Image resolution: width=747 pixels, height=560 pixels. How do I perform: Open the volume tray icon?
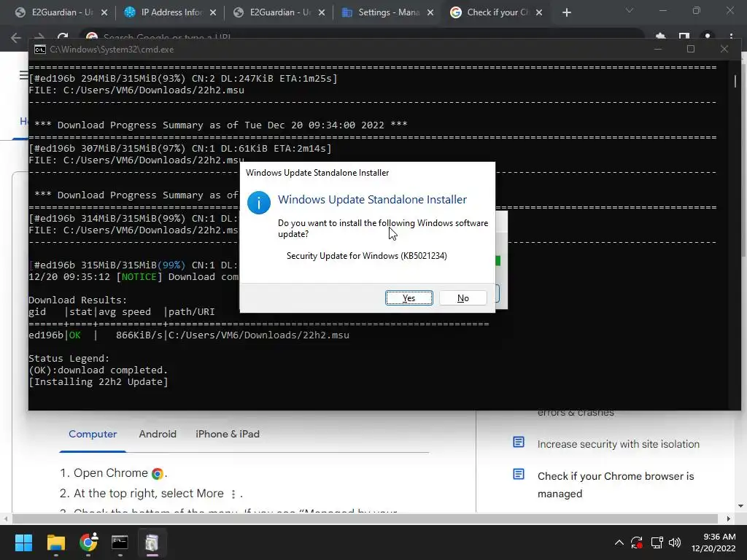675,542
